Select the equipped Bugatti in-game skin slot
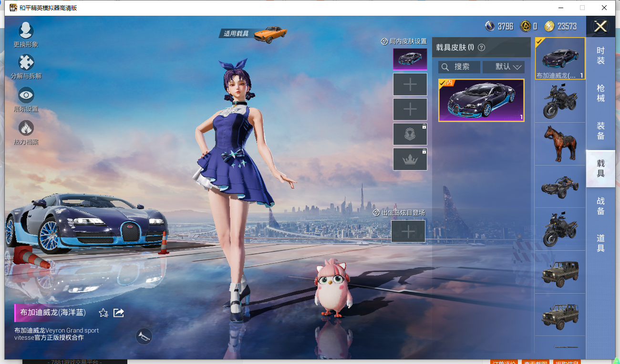The image size is (620, 364). point(410,59)
